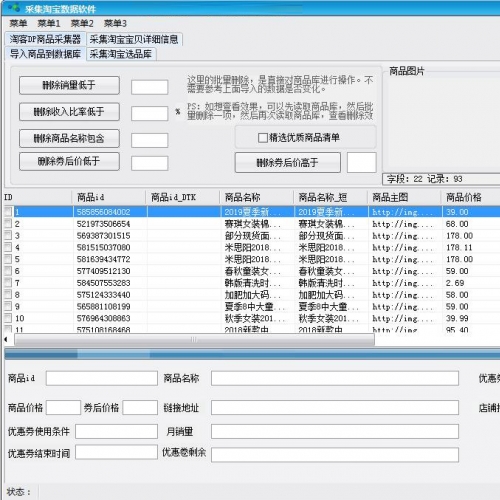Screen dimensions: 500x500
Task: Focus the 优惠卷剩余 input field
Action: pyautogui.click(x=335, y=455)
